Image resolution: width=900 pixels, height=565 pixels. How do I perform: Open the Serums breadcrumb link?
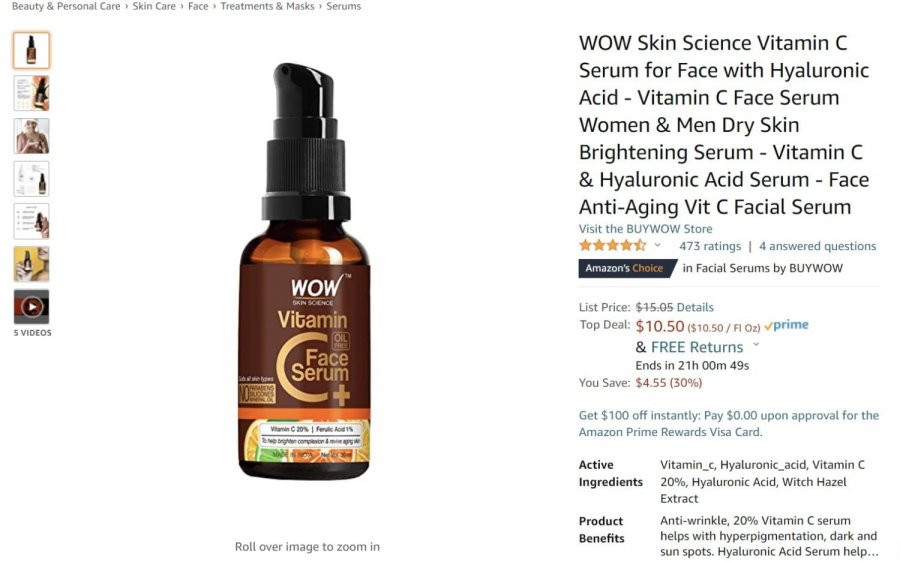344,6
